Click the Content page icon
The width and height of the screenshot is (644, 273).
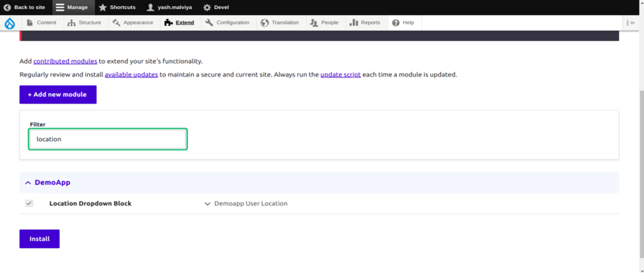30,23
